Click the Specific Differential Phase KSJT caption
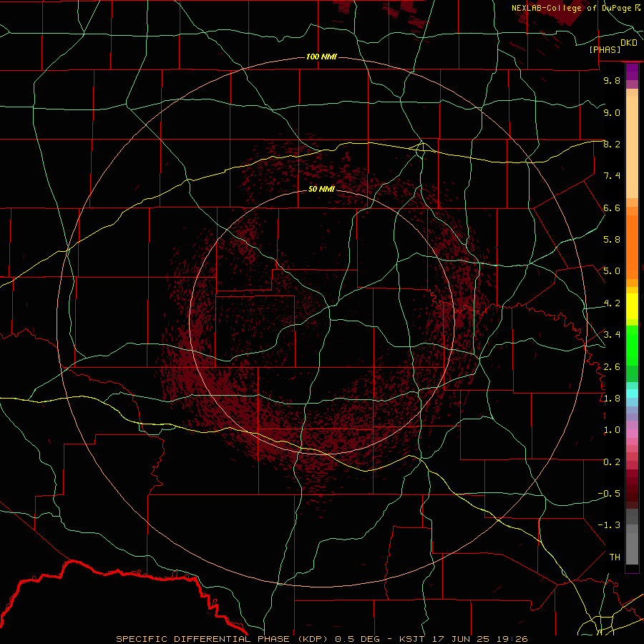644x644 pixels. (x=321, y=639)
